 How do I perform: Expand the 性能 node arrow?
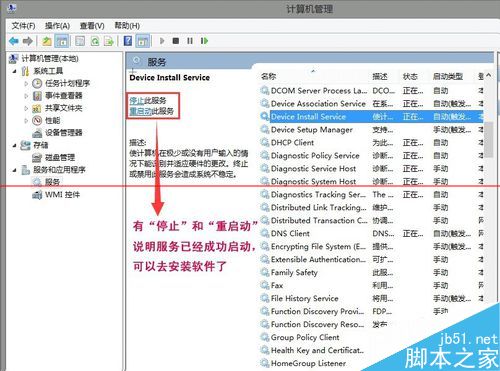pyautogui.click(x=26, y=120)
